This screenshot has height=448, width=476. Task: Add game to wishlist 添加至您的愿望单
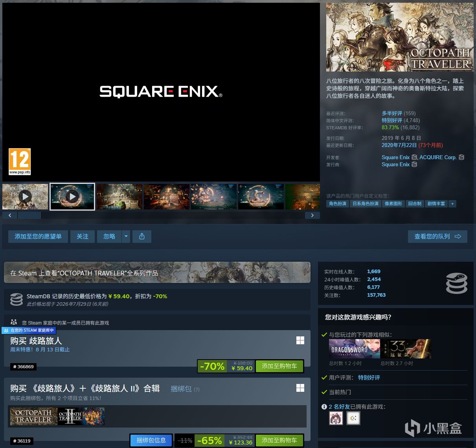click(x=38, y=236)
